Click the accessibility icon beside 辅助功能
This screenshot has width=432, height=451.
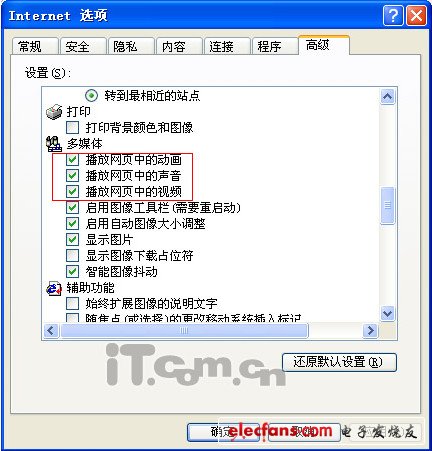54,288
